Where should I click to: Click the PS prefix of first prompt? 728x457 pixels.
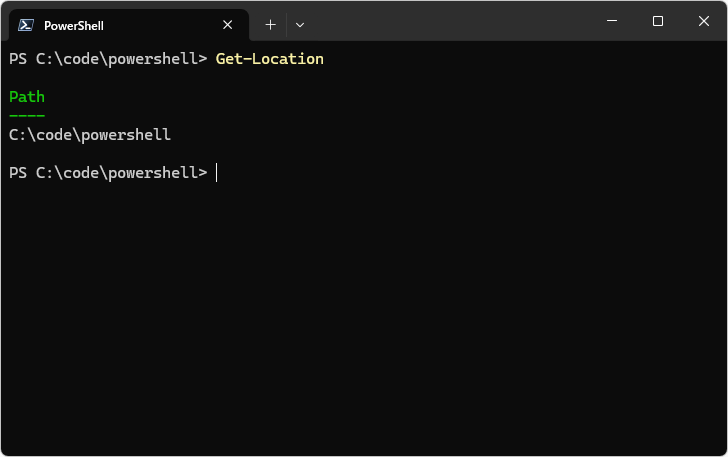[x=18, y=59]
